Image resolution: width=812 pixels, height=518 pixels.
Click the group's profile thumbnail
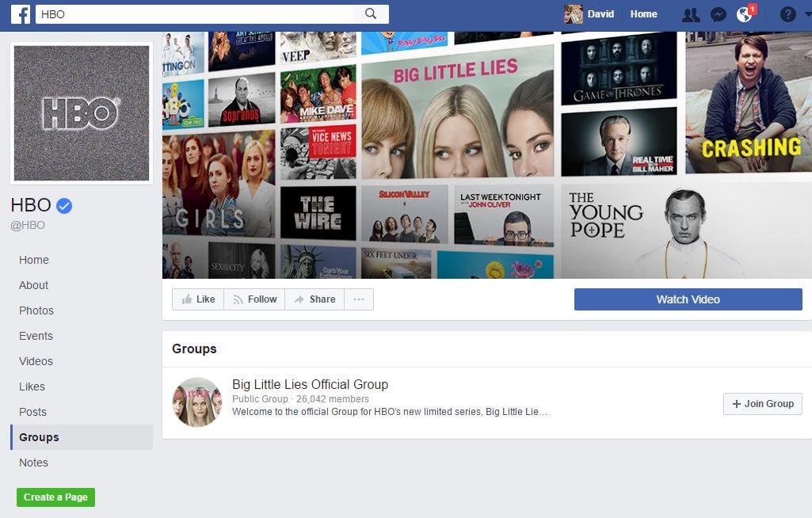[x=197, y=402]
